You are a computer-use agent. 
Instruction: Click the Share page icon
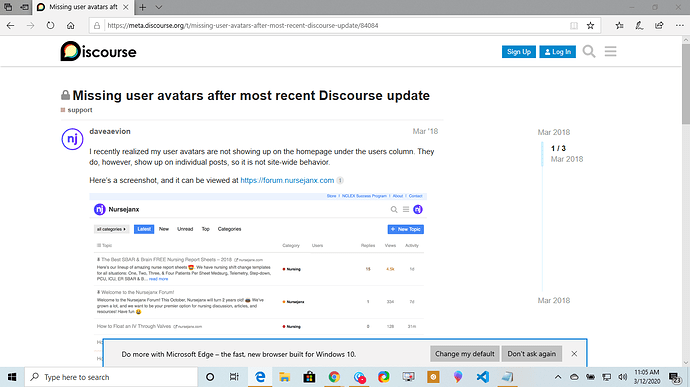(659, 26)
